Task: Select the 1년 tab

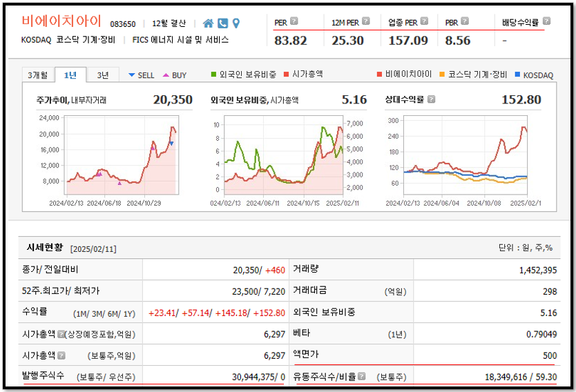Action: [70, 75]
